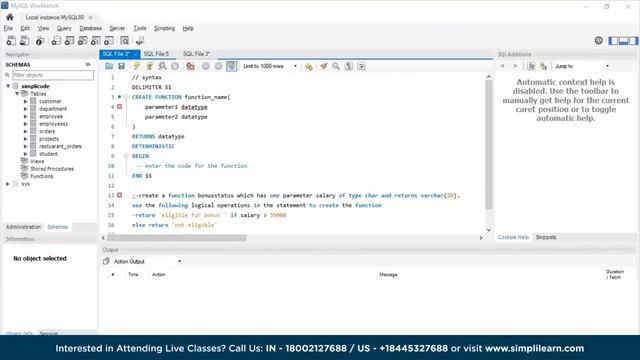Image resolution: width=640 pixels, height=360 pixels.
Task: Toggle the bottom output panel visibility
Action: [x=623, y=40]
